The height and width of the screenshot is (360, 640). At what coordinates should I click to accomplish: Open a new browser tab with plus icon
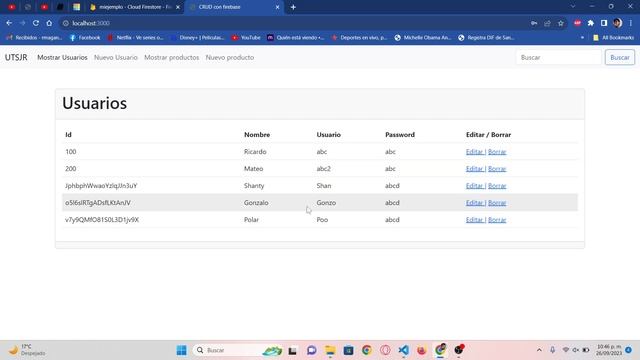[293, 7]
